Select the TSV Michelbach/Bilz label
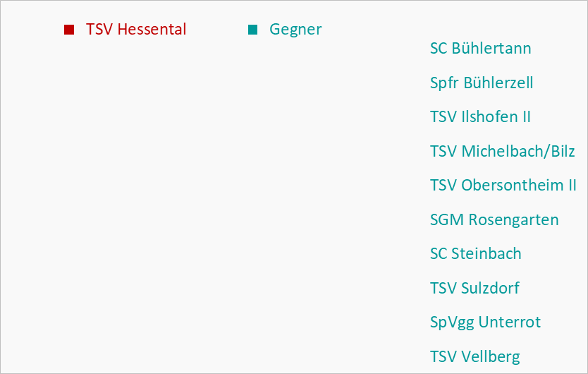The image size is (588, 374). pos(503,151)
